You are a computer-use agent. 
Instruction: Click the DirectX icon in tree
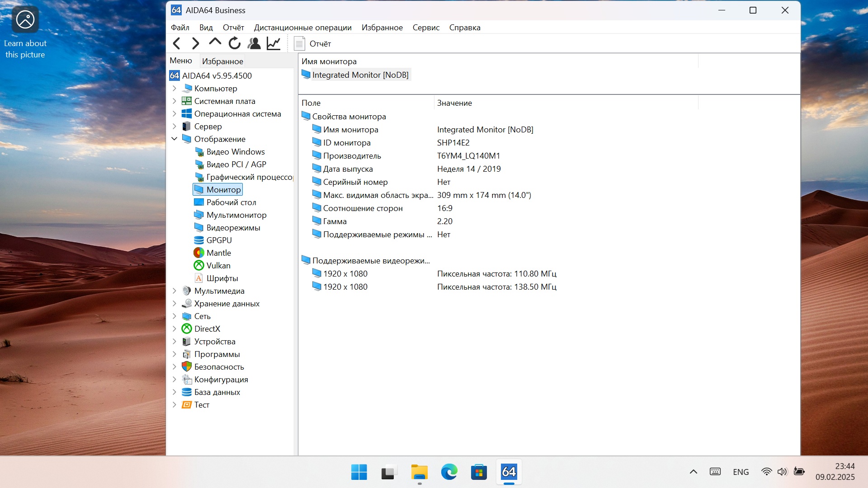coord(187,329)
